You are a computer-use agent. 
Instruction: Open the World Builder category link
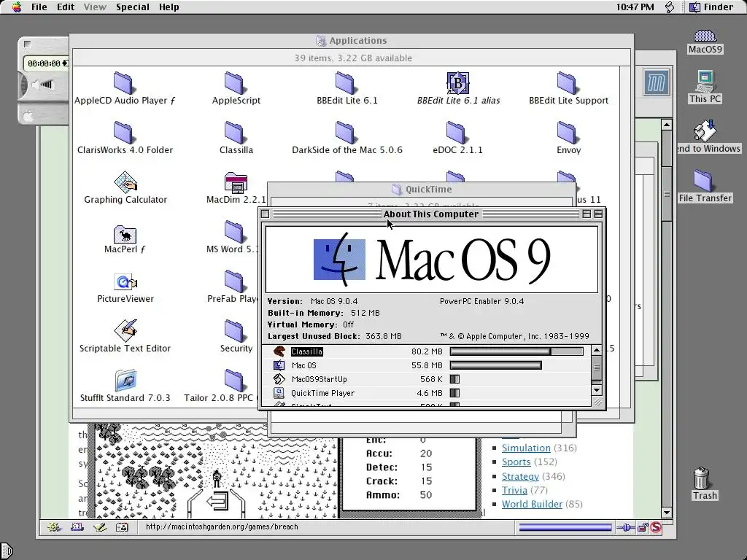click(532, 504)
